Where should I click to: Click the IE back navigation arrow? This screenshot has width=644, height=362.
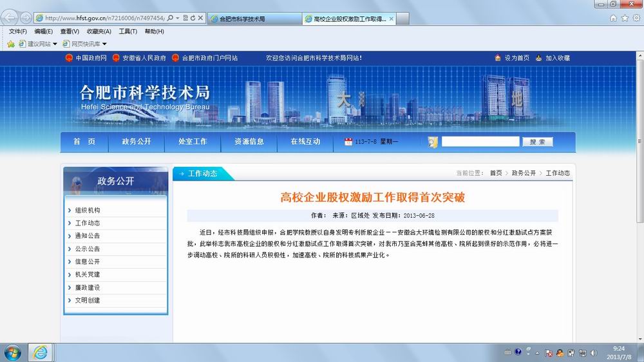pyautogui.click(x=11, y=17)
